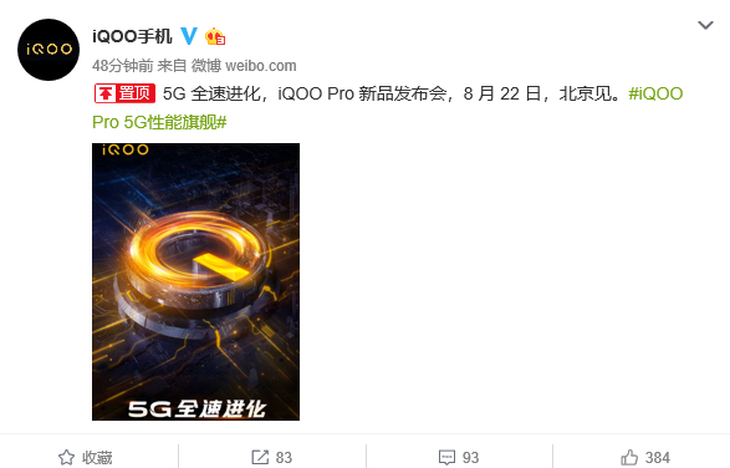Click the blue V verified badge
This screenshot has height=468, width=730.
189,36
